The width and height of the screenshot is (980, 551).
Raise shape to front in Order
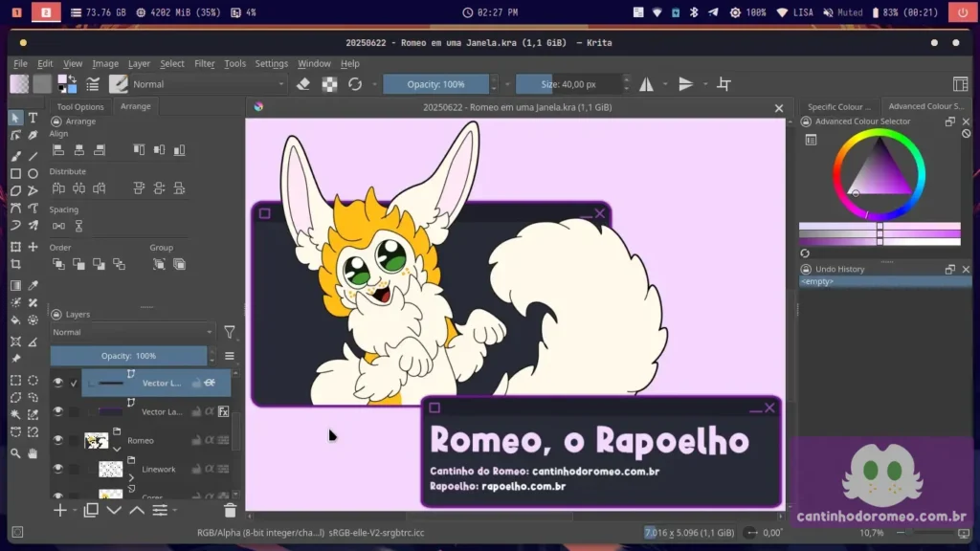click(x=58, y=264)
